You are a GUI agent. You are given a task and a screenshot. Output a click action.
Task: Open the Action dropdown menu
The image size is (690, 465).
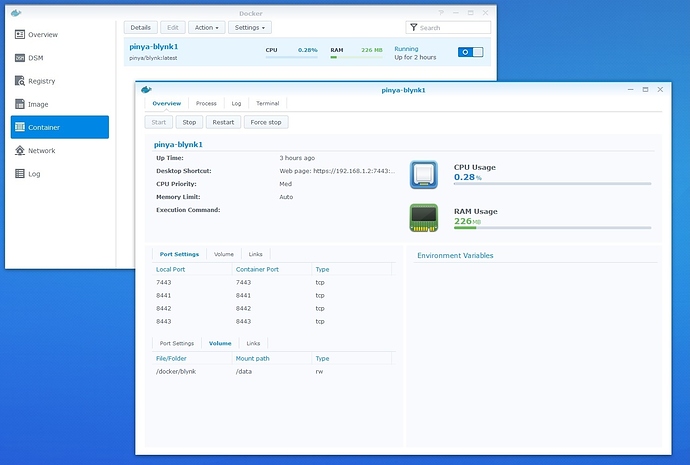(207, 27)
